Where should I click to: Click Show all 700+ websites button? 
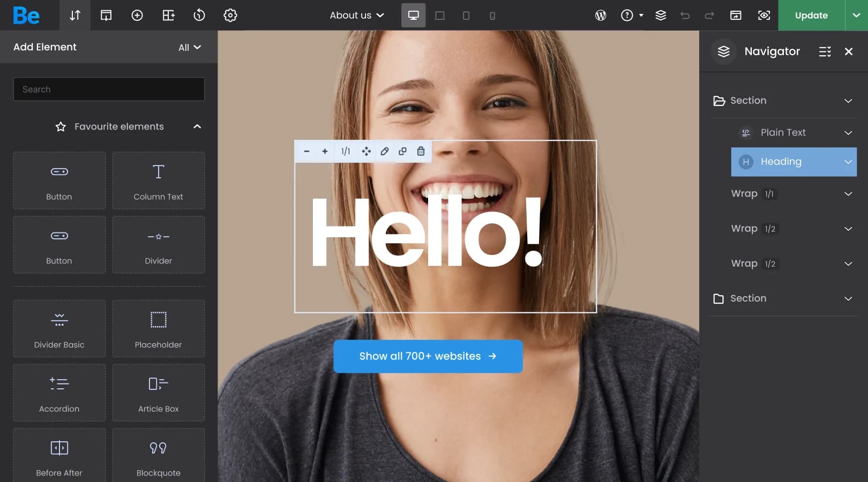point(428,356)
